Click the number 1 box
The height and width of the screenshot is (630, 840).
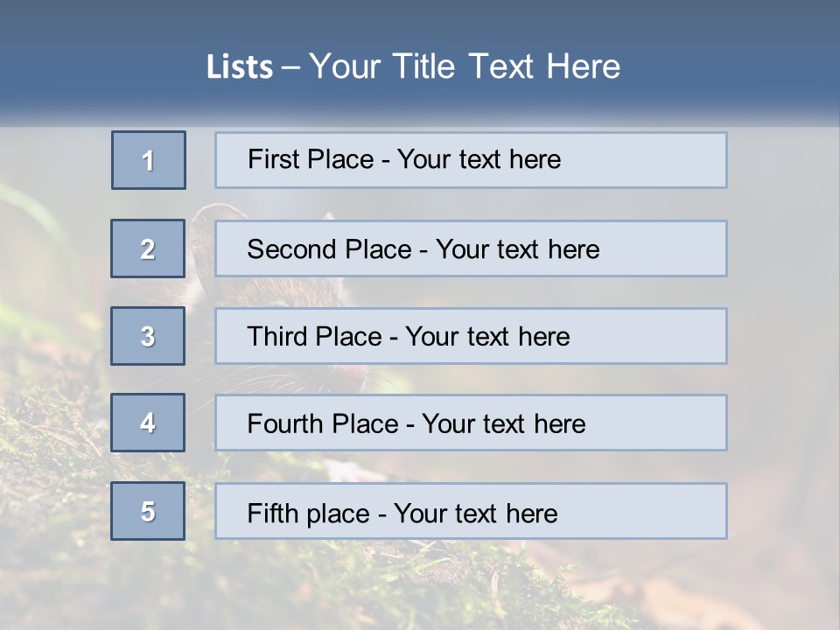(149, 160)
